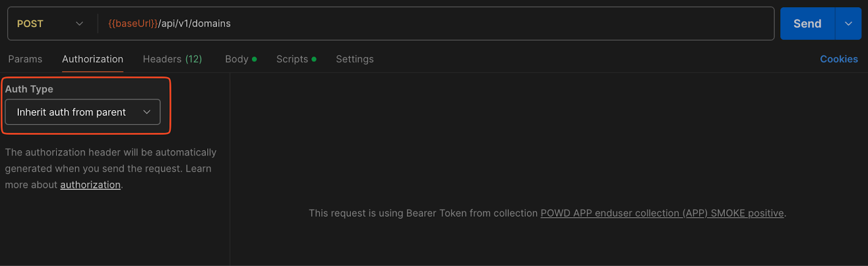The width and height of the screenshot is (868, 266).
Task: Click the green dot beside Scripts
Action: 314,59
